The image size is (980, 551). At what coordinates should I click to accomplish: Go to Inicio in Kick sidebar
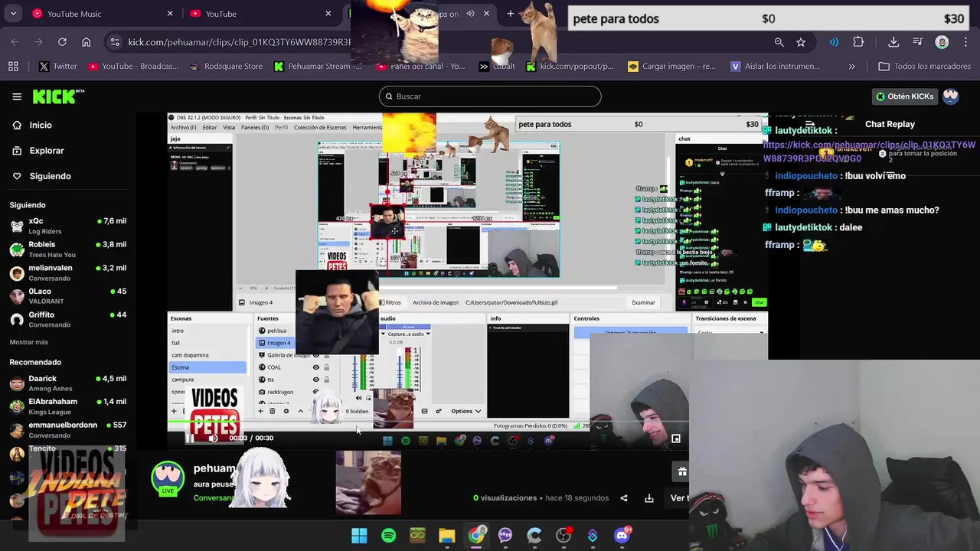(41, 125)
